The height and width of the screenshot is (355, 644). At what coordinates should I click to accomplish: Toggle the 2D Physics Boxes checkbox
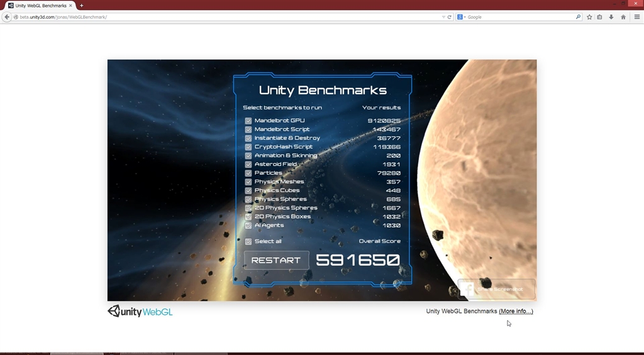coord(248,217)
